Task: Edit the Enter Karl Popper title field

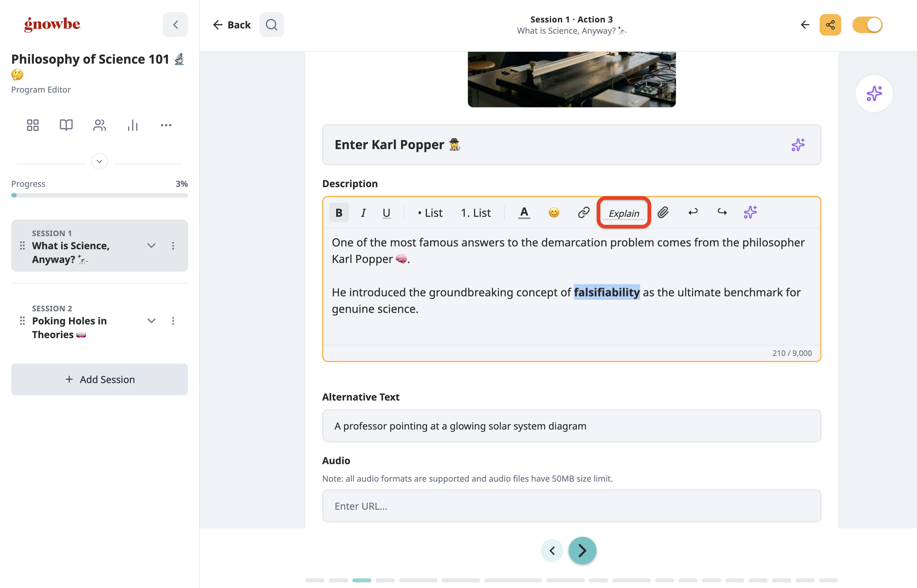Action: pyautogui.click(x=571, y=145)
